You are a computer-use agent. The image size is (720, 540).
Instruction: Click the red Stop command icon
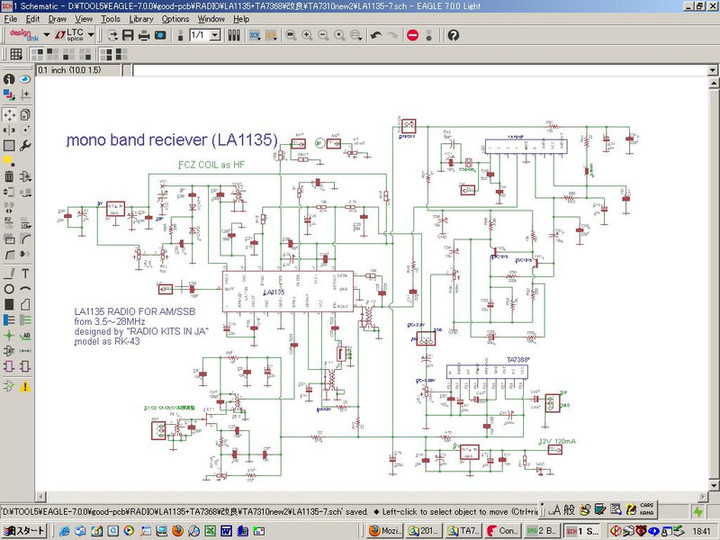click(412, 35)
